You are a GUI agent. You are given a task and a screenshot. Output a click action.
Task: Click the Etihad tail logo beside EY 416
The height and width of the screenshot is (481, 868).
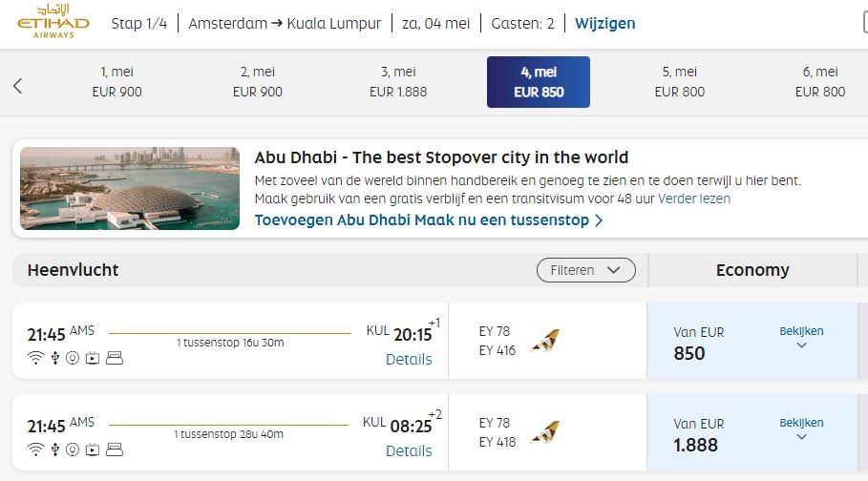point(544,341)
